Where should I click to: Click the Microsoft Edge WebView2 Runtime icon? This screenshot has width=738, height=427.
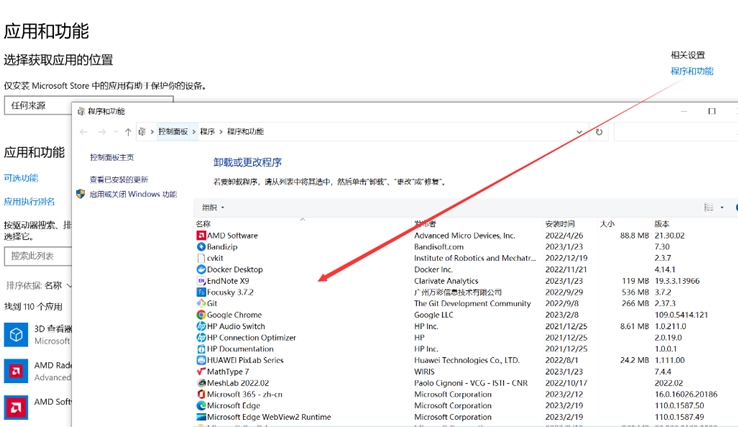pyautogui.click(x=201, y=417)
